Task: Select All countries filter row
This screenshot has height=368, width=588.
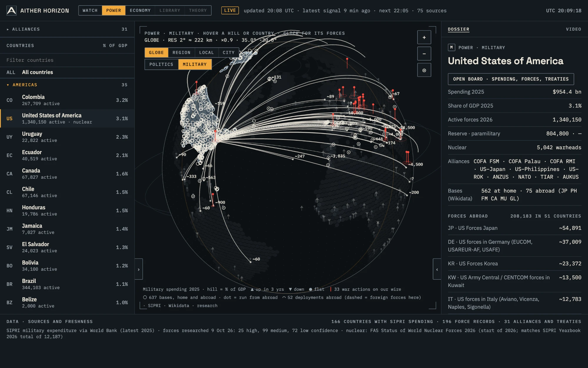Action: [x=67, y=72]
